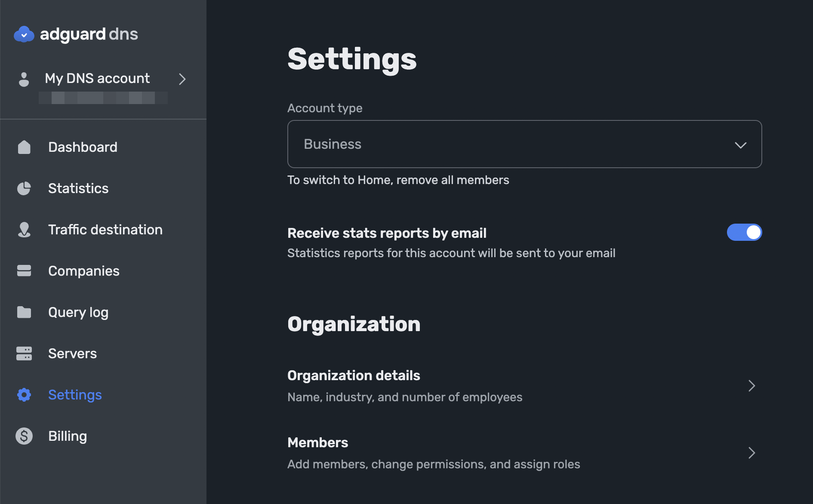Open the Query log folder icon
This screenshot has width=813, height=504.
(24, 312)
